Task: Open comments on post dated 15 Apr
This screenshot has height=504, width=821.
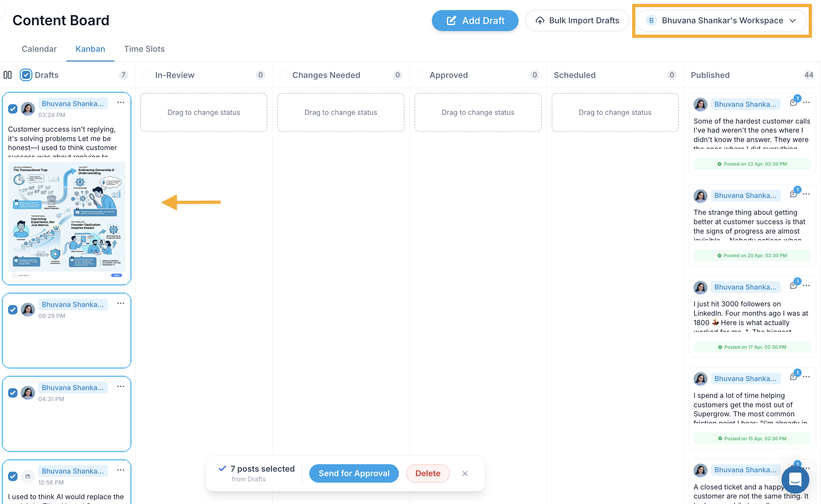Action: pos(794,377)
